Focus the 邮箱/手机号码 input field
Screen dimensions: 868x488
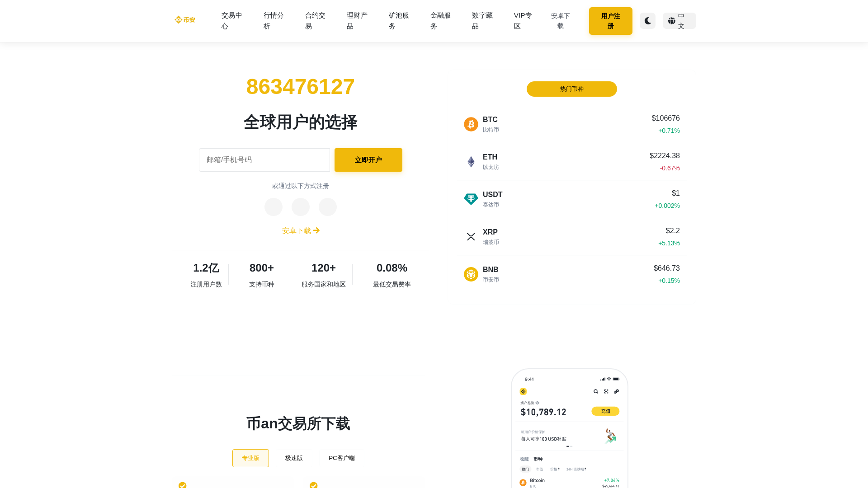264,160
